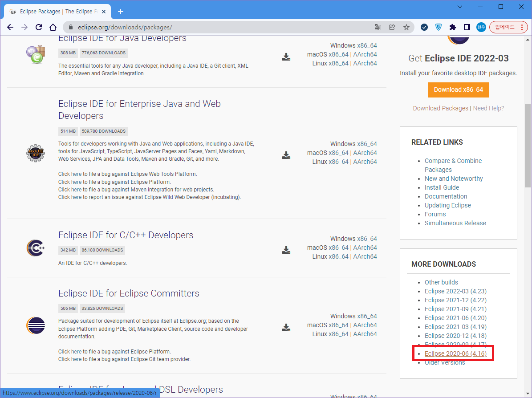This screenshot has height=398, width=532.
Task: Click download icon for C/C++ Developers package
Action: (x=286, y=250)
